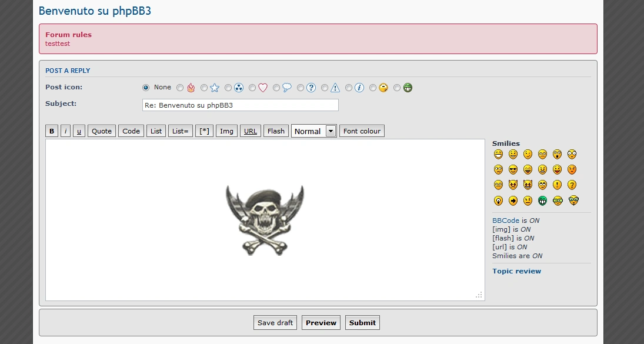Preview the reply

pos(321,323)
